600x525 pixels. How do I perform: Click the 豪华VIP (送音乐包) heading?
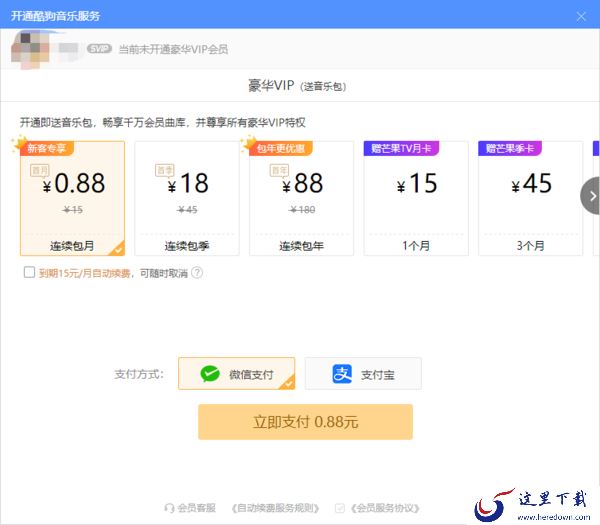point(297,86)
